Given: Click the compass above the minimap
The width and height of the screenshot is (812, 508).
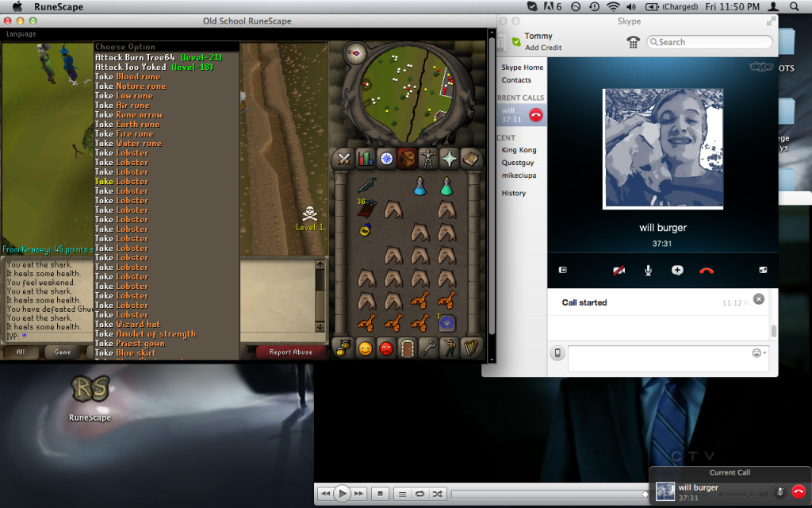Looking at the screenshot, I should tap(354, 53).
